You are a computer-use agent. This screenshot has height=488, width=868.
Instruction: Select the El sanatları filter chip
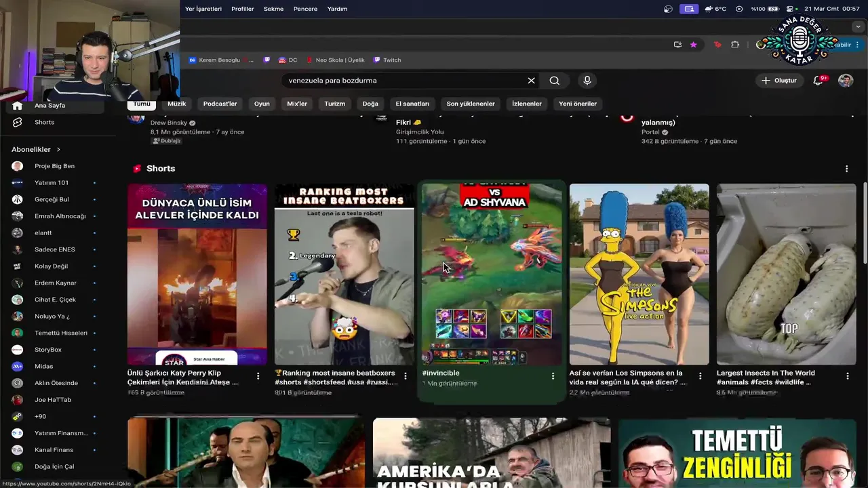pos(412,104)
